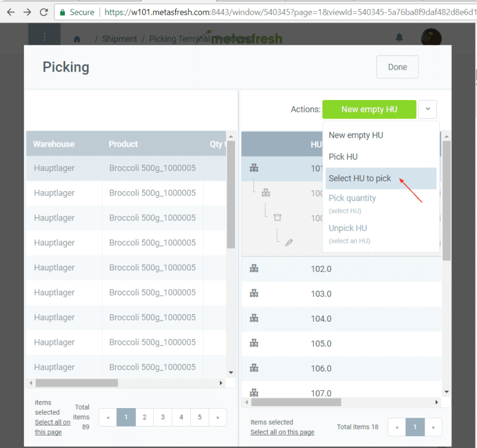477x448 pixels.
Task: Select HU to pick from the actions menu
Action: click(359, 178)
